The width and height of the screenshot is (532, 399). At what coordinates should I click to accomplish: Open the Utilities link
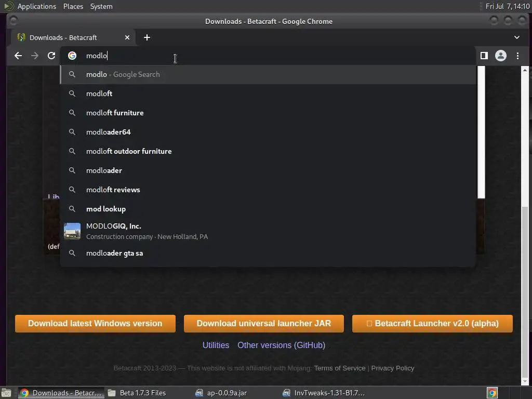coord(216,345)
